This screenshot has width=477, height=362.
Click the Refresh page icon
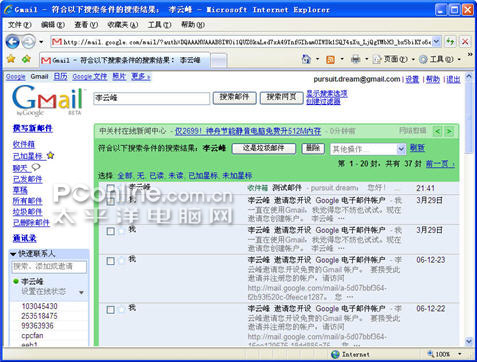click(450, 42)
